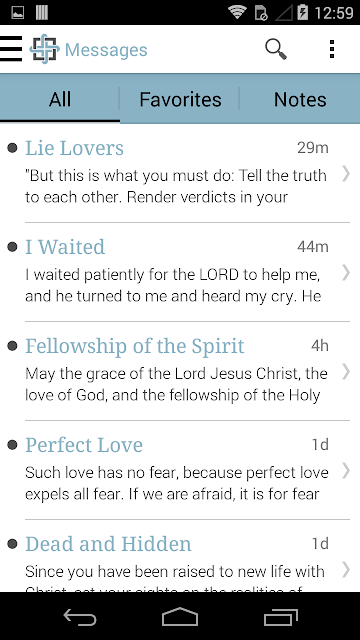Open search with the magnifier icon
Screen dimensions: 360x640
tap(276, 49)
